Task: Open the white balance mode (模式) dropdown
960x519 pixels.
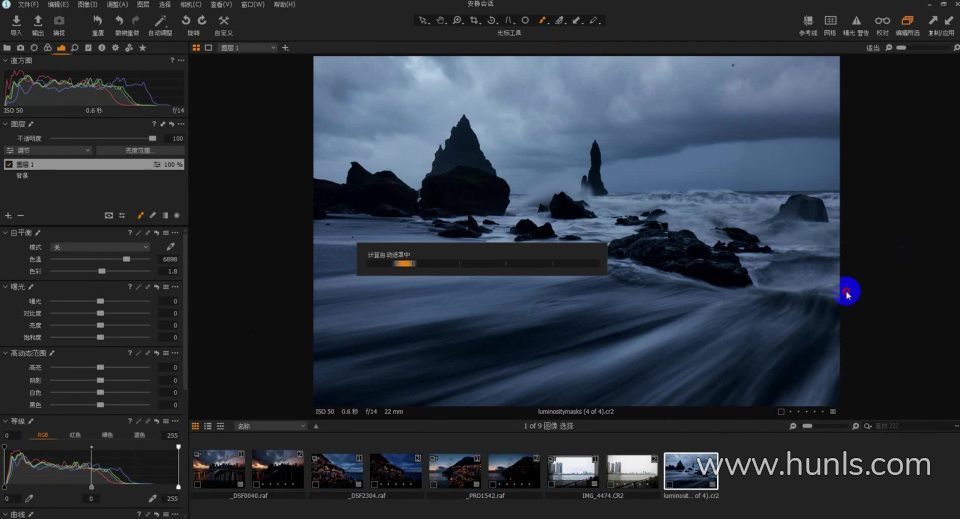Action: tap(100, 246)
